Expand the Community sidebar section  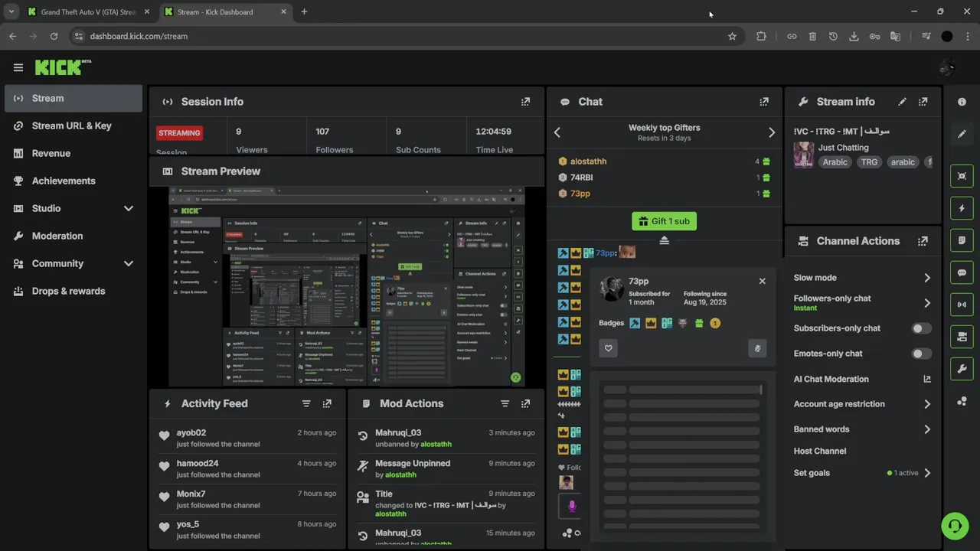(129, 263)
